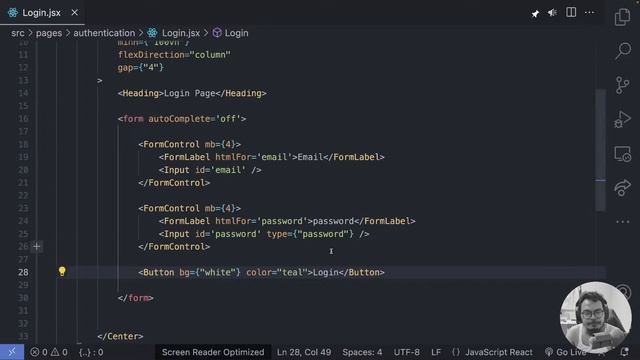The height and width of the screenshot is (360, 640).
Task: Start Go Live server
Action: point(565,352)
